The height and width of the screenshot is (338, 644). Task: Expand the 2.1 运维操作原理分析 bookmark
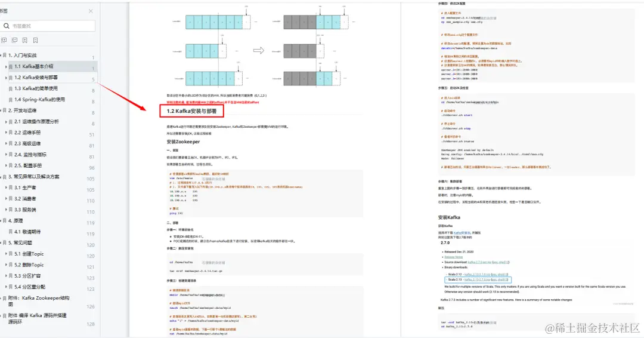point(6,122)
